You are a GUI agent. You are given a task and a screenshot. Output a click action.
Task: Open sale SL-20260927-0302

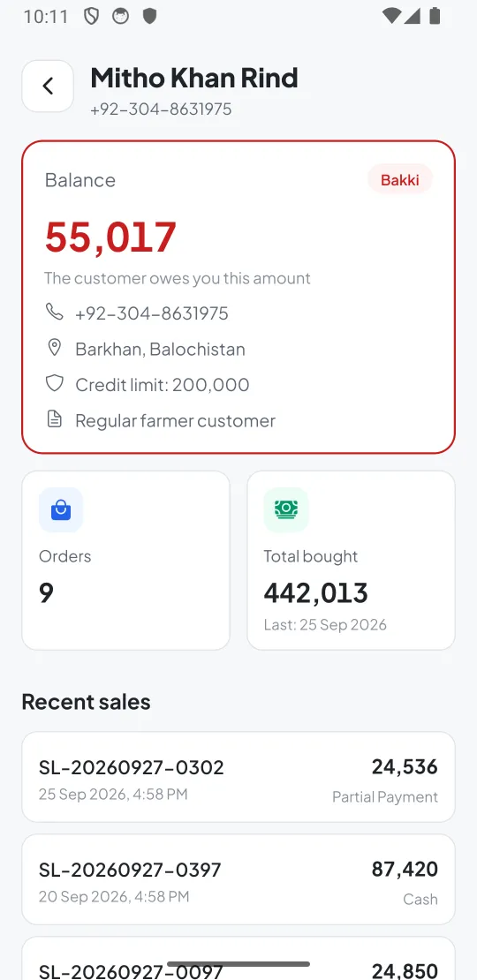click(238, 776)
